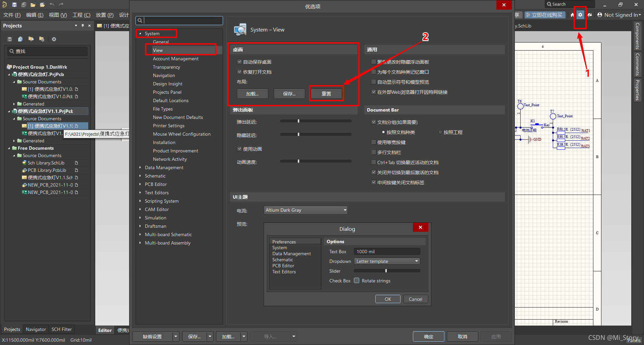Click the notifications icon beside gear

(x=590, y=15)
